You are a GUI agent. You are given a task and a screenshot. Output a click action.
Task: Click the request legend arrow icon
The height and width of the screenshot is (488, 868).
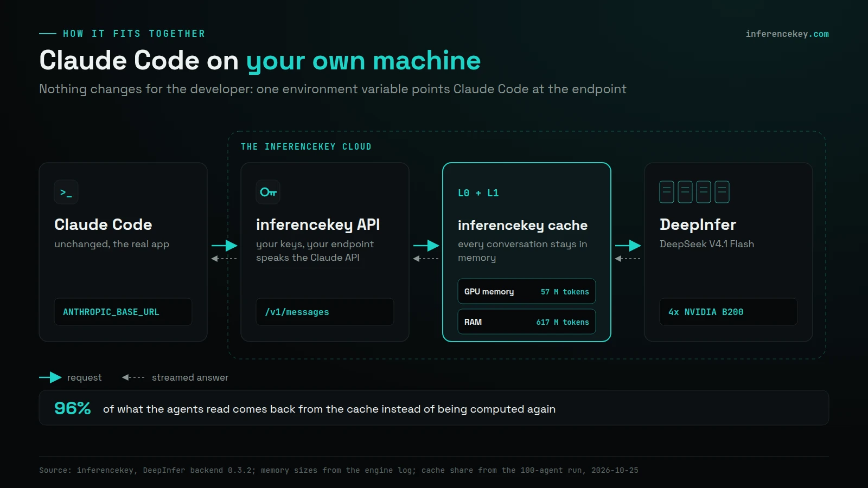tap(50, 377)
